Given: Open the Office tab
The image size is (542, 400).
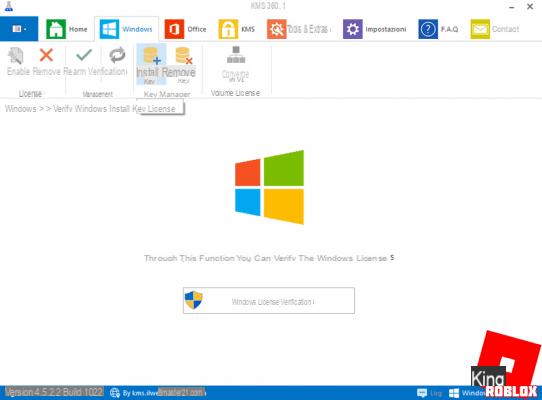Looking at the screenshot, I should [x=186, y=29].
